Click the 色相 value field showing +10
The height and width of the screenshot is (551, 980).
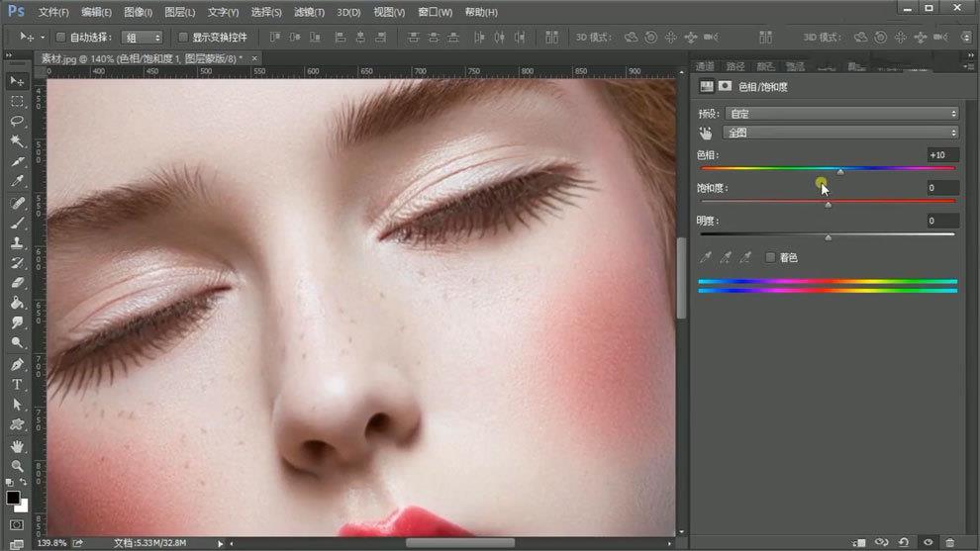[942, 155]
